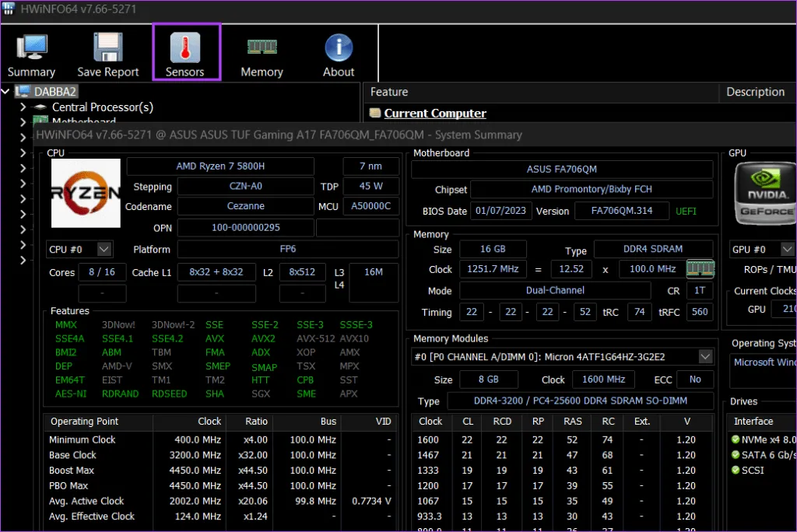
Task: Click the NVMe x4 green status icon
Action: click(736, 439)
